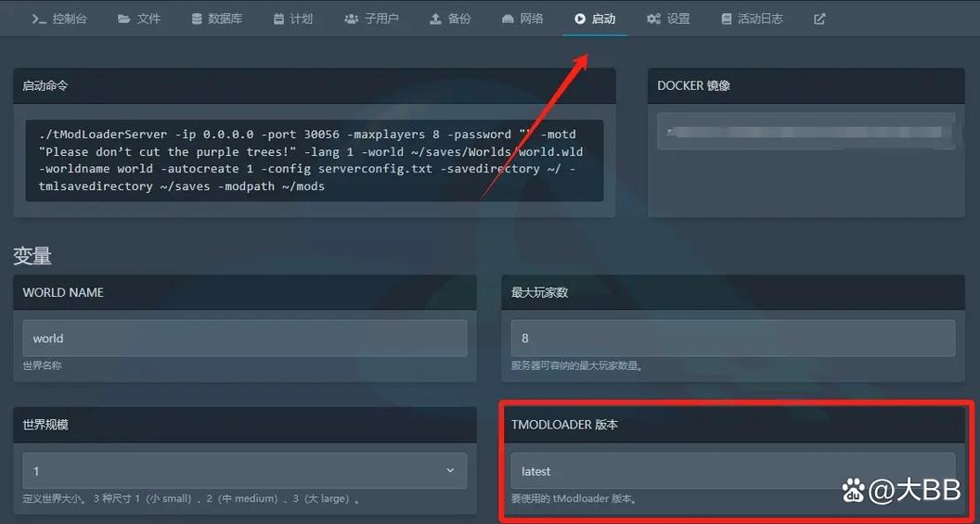Open the 网络 network tab

pos(522,19)
